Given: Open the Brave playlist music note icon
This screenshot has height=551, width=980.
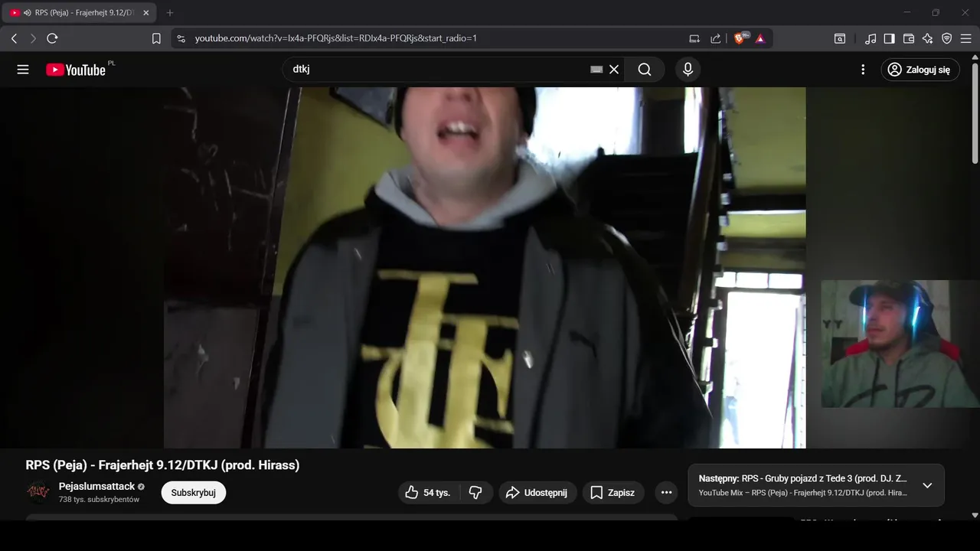Looking at the screenshot, I should point(871,38).
